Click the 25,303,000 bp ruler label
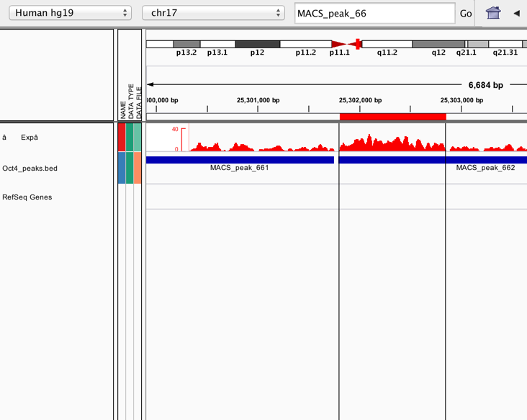The height and width of the screenshot is (420, 527). (461, 100)
